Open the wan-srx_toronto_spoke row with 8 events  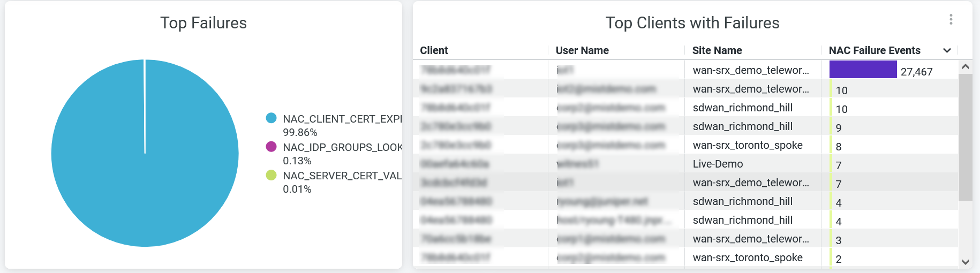point(747,145)
